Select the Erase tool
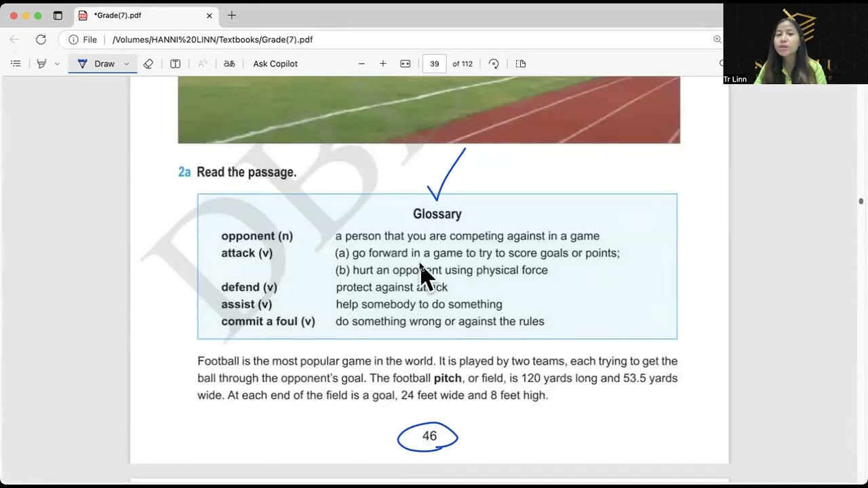The height and width of the screenshot is (488, 868). click(149, 64)
